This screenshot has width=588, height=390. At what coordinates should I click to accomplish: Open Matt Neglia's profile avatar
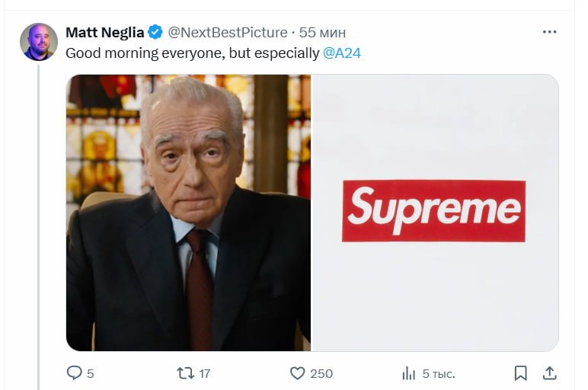pos(39,42)
